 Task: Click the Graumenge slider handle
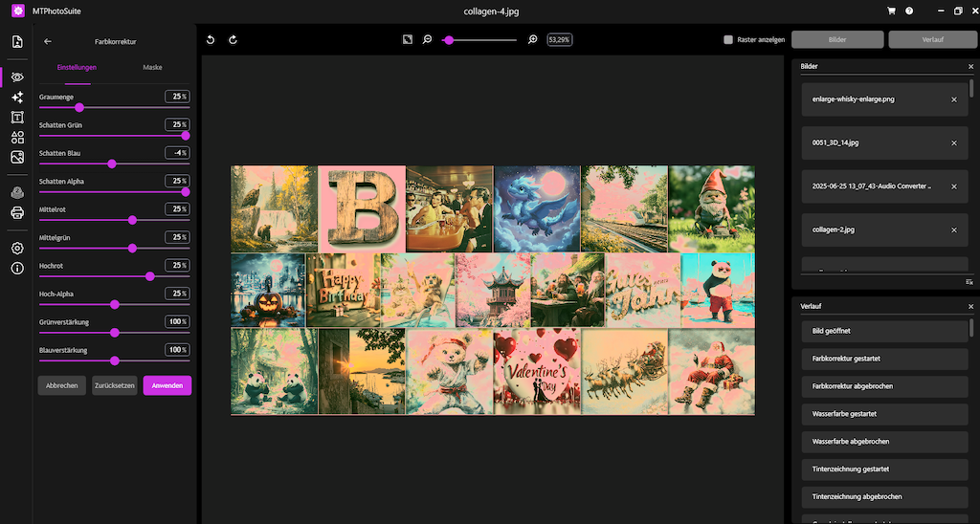point(79,107)
